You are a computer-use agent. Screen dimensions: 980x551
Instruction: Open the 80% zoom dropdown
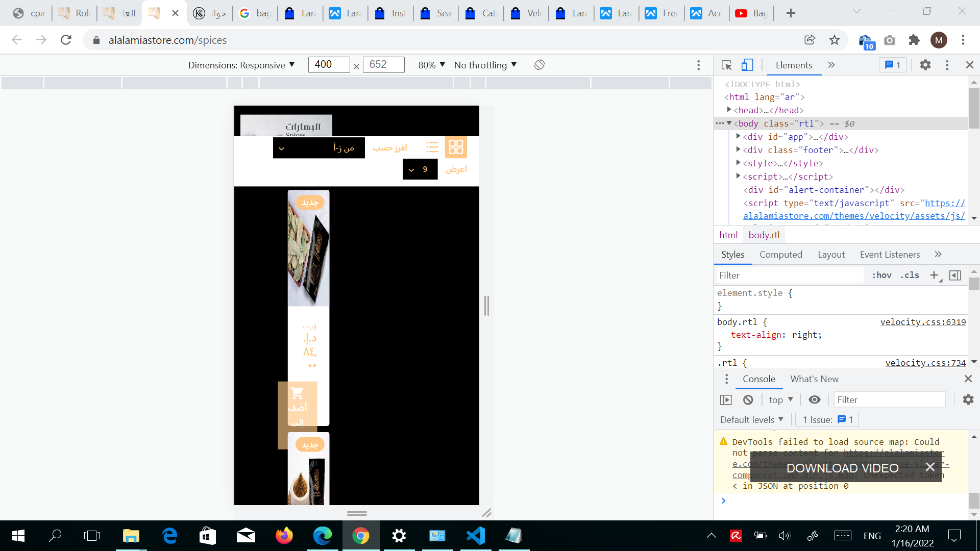(x=432, y=65)
